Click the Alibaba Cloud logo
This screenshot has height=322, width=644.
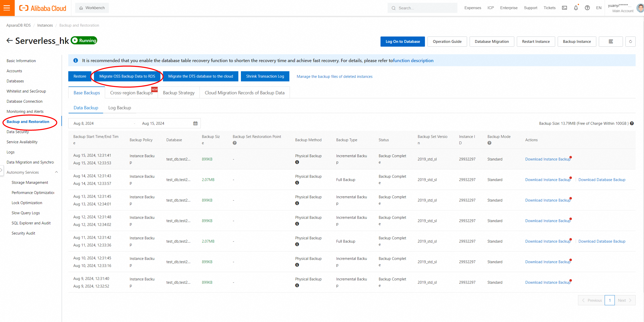[43, 8]
